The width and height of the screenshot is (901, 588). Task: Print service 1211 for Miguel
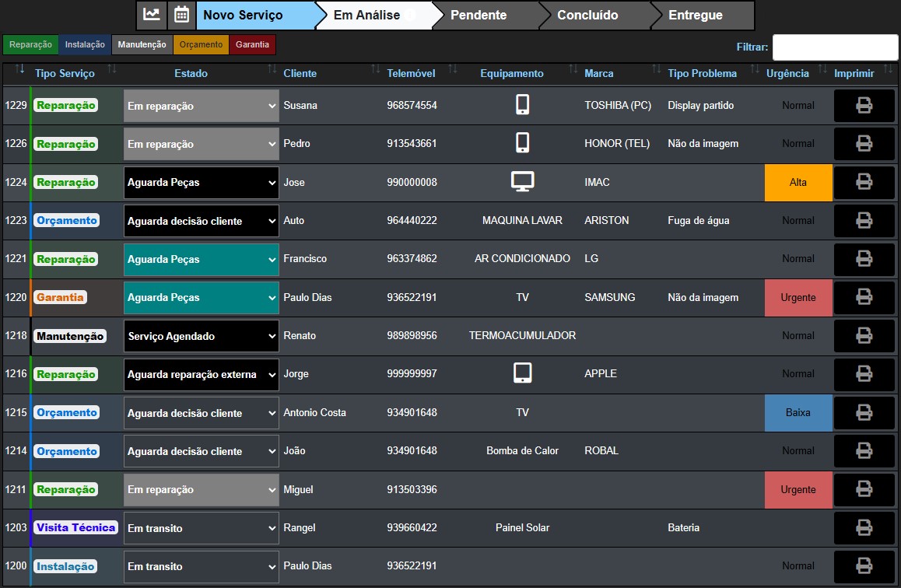(864, 489)
